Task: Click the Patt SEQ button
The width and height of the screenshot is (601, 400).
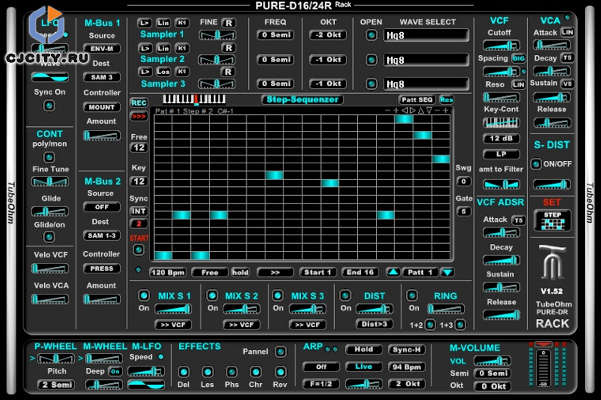Action: (x=417, y=100)
